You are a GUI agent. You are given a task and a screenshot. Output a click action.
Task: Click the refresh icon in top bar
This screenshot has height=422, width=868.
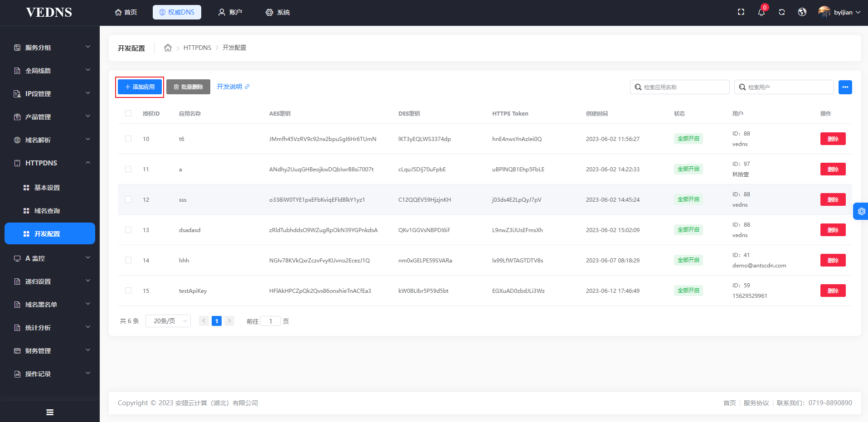[782, 12]
